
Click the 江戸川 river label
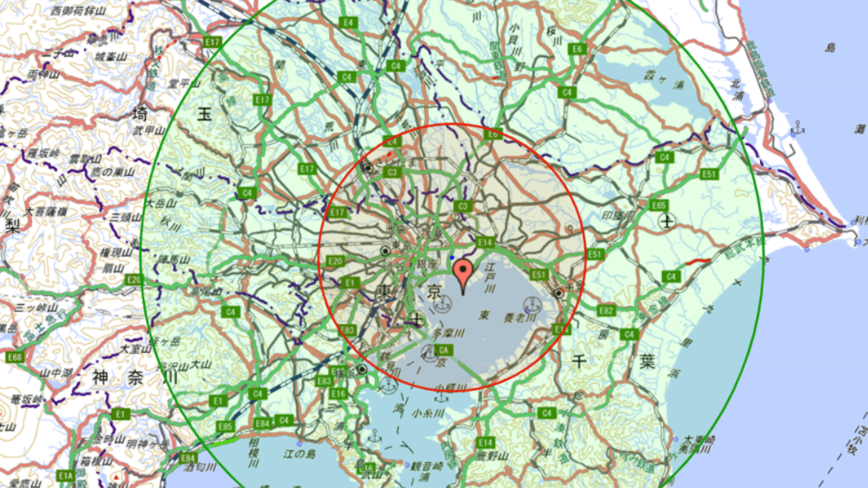(x=489, y=279)
